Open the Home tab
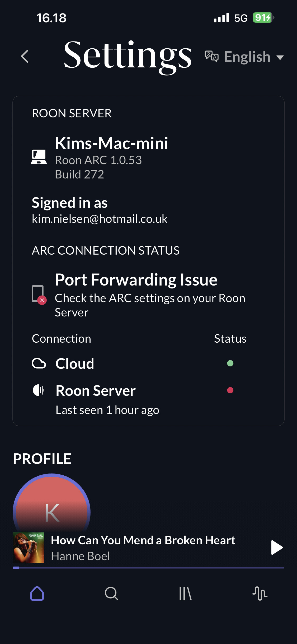297x644 pixels. coord(37,594)
